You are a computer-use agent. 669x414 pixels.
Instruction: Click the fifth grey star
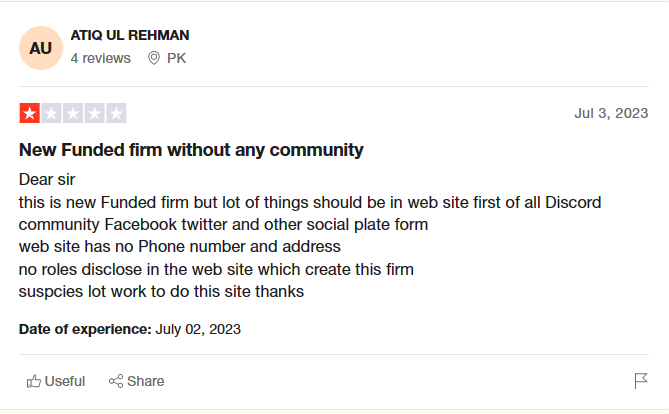click(116, 113)
